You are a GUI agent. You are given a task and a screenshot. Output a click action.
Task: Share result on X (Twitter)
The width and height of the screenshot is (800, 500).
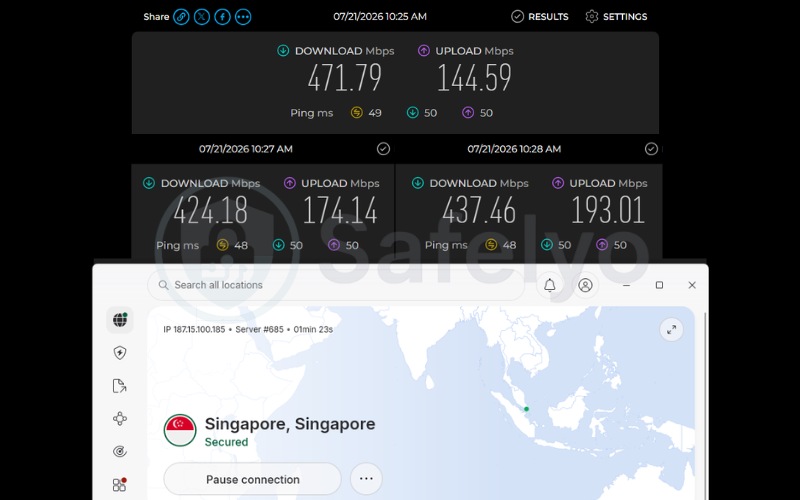(x=202, y=17)
